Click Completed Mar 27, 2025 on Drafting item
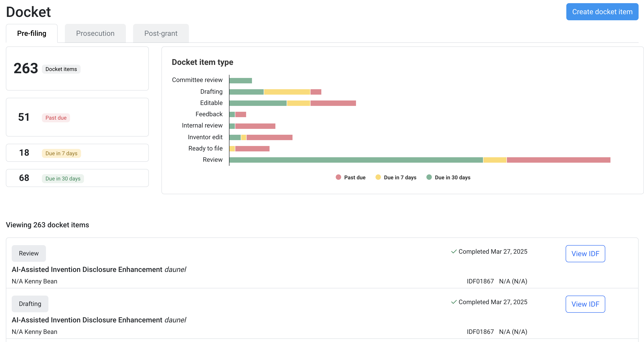The width and height of the screenshot is (644, 342). click(493, 302)
